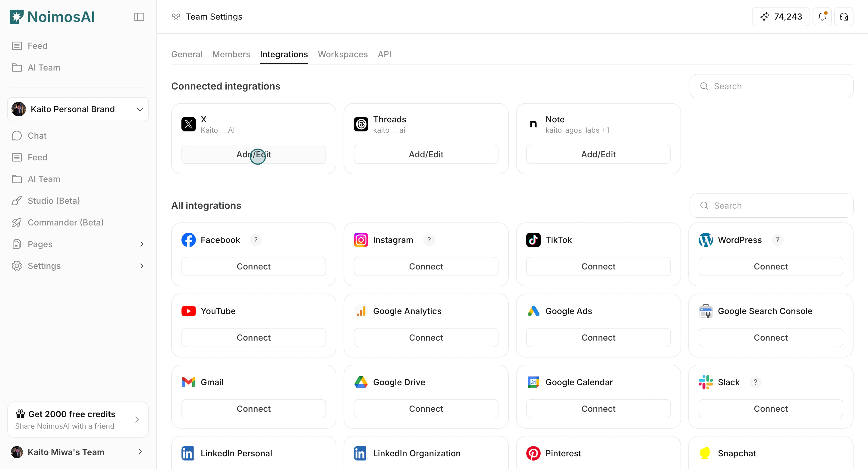868x469 pixels.
Task: Open Commander (Beta) from the sidebar
Action: 65,222
